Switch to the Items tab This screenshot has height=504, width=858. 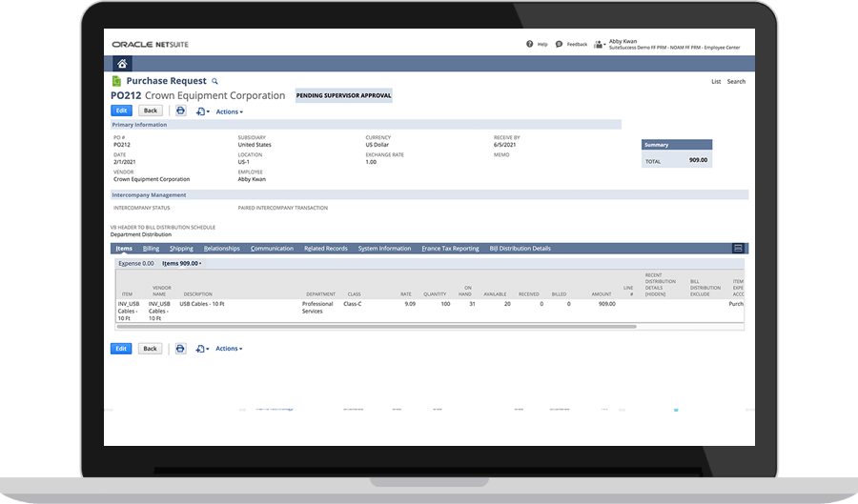124,248
